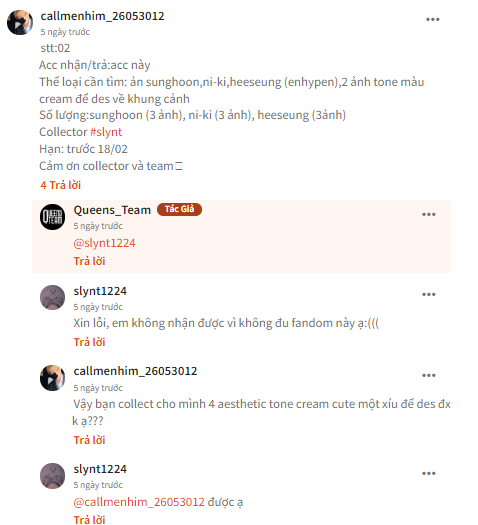Image resolution: width=478 pixels, height=525 pixels.
Task: Open the three-dots menu on callmenhim_26053012's aesthetic request reply
Action: [x=428, y=375]
